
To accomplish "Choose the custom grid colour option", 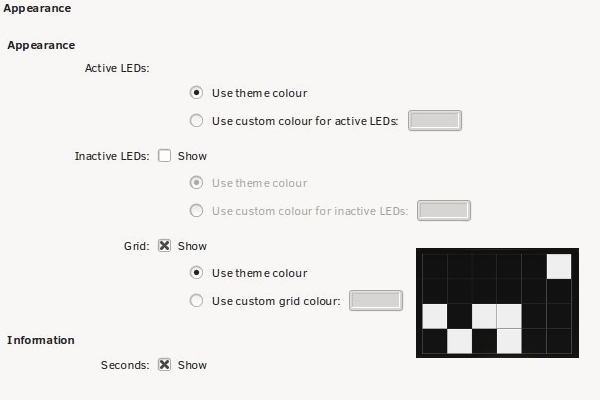I will pyautogui.click(x=197, y=301).
